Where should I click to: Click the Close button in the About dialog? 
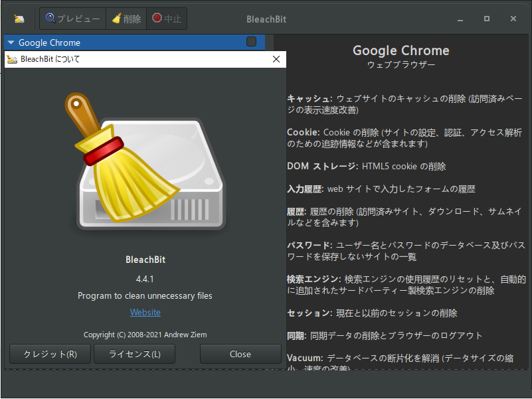tap(240, 354)
